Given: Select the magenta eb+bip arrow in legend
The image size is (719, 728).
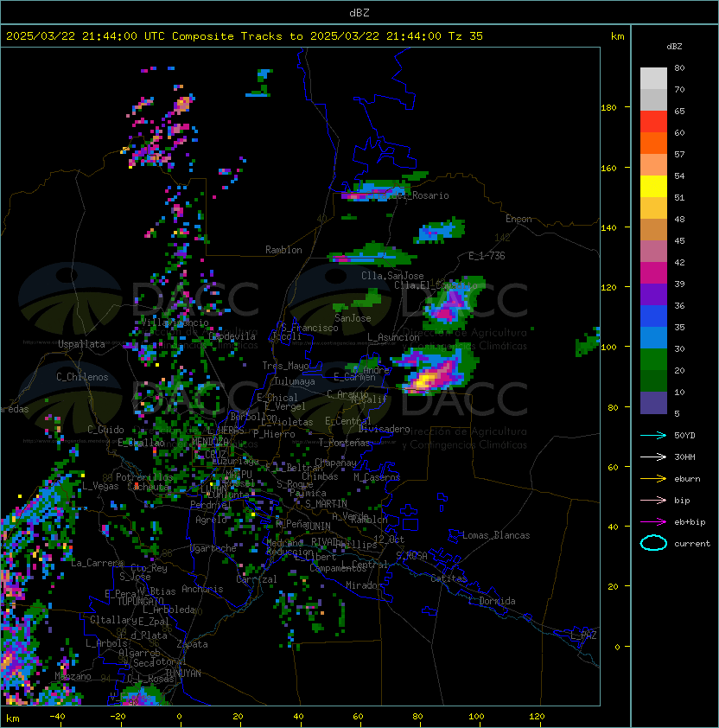Looking at the screenshot, I should [x=653, y=522].
